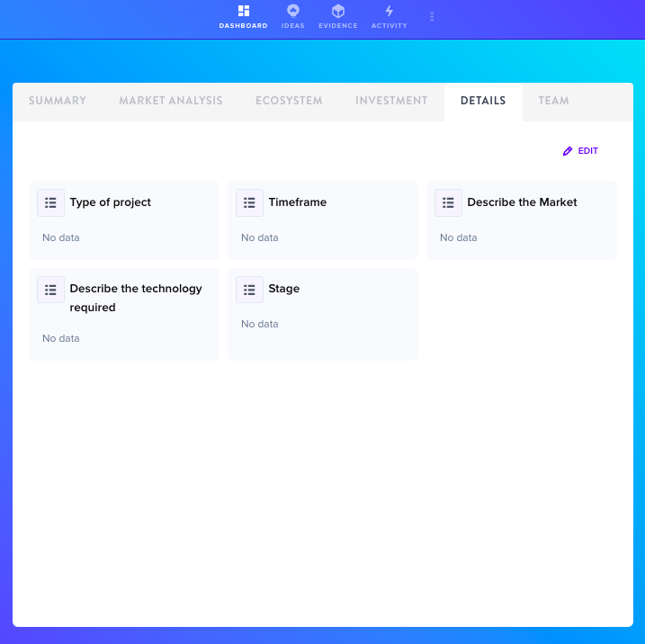This screenshot has width=645, height=644.
Task: Click the IDEAS label in navigation
Action: pos(293,25)
